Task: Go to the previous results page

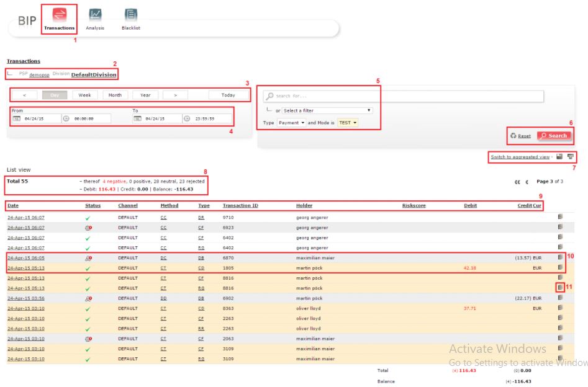Action: tap(527, 182)
